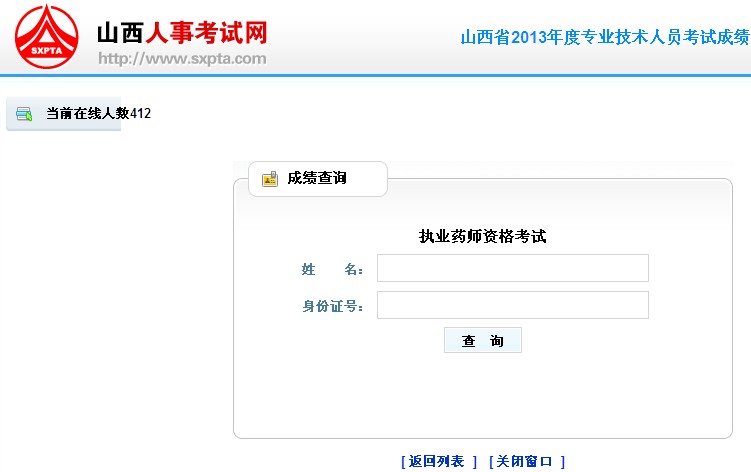Focus the 身份证号 ID number input field
Viewport: 751px width, 472px height.
pyautogui.click(x=512, y=305)
